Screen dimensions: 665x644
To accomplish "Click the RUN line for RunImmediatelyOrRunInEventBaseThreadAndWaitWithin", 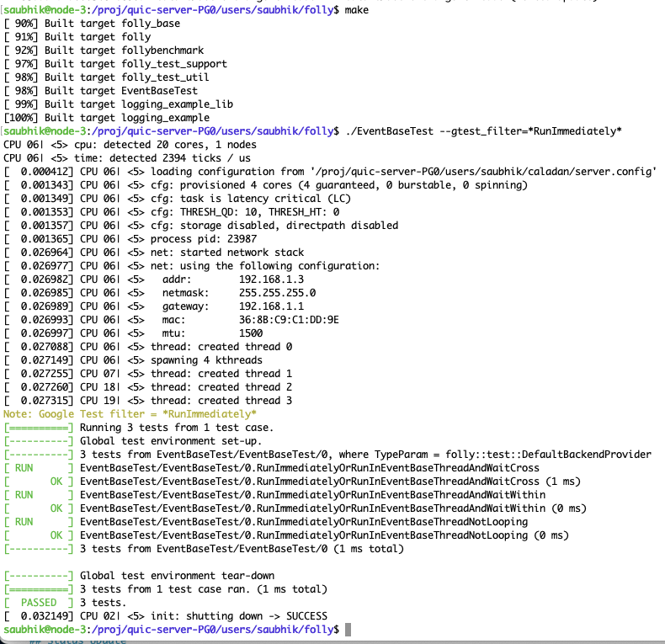I will pos(274,495).
